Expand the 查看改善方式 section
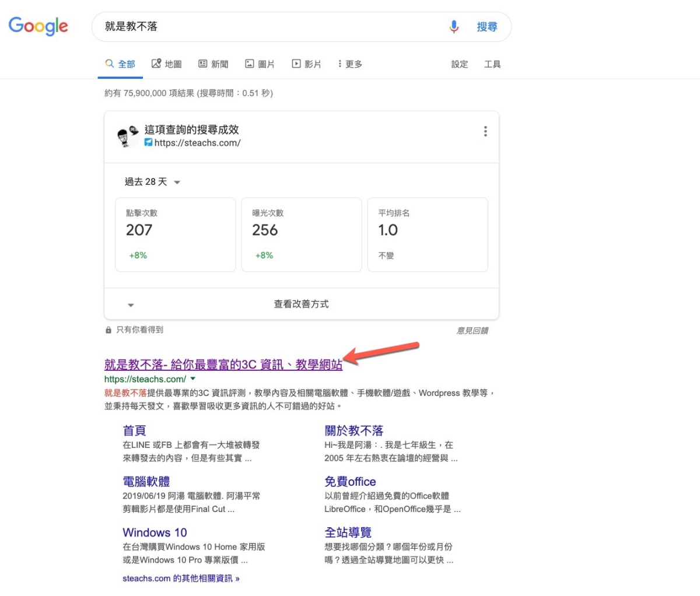 coord(302,304)
